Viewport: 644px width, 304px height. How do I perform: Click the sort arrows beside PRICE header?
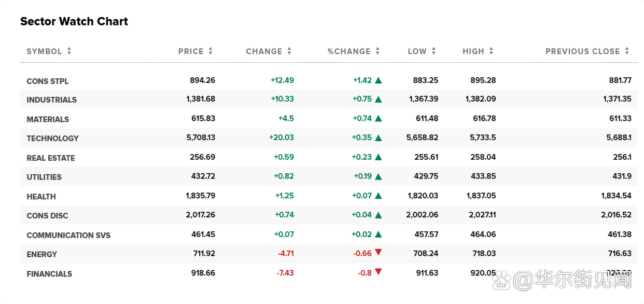click(211, 51)
